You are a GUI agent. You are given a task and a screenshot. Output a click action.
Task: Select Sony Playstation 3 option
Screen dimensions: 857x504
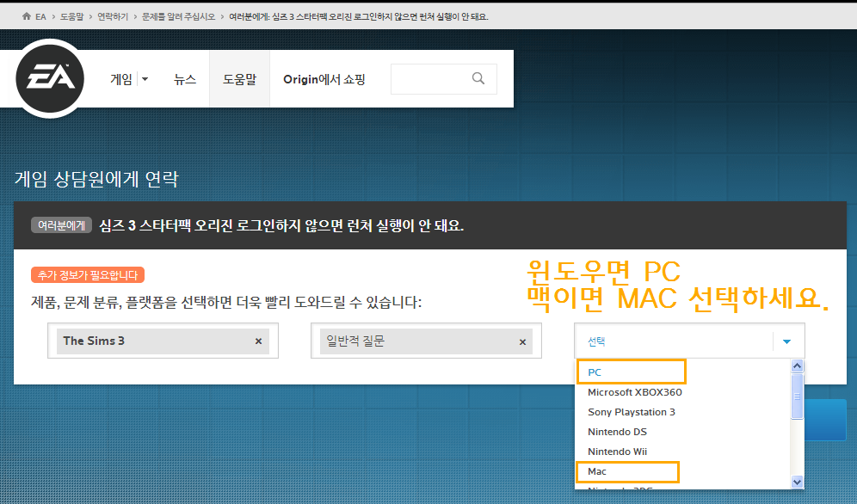[x=632, y=412]
